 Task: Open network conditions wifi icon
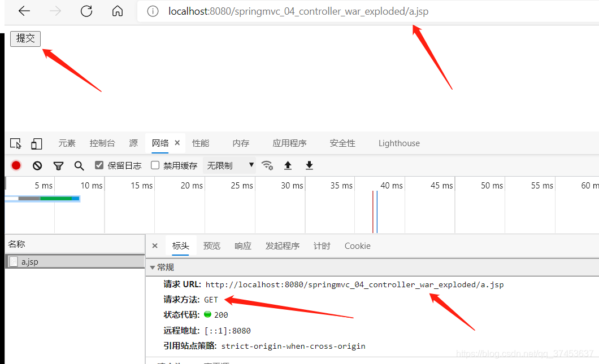pyautogui.click(x=267, y=165)
